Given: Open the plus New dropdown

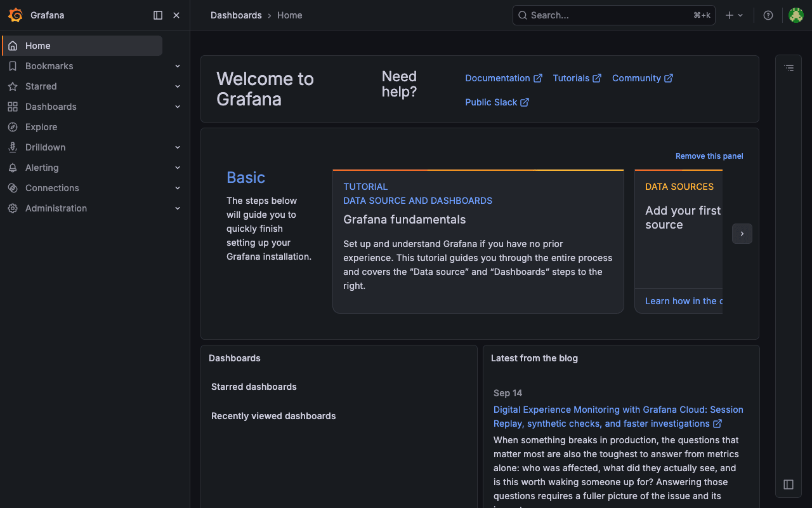Looking at the screenshot, I should 734,15.
